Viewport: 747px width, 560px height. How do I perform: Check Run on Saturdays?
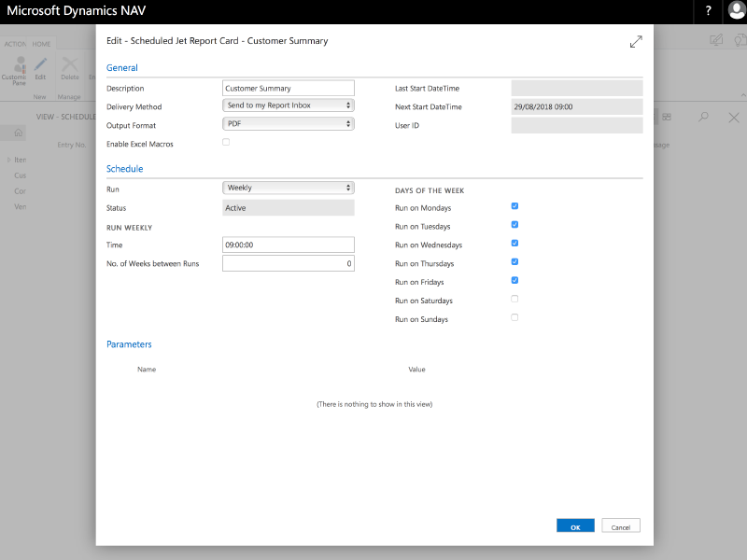coord(514,299)
